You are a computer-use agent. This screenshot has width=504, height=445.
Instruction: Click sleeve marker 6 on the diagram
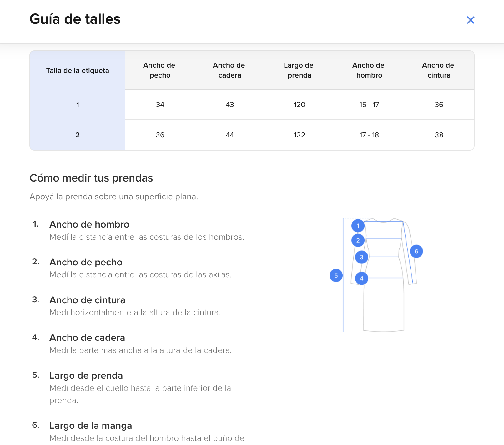(x=416, y=251)
